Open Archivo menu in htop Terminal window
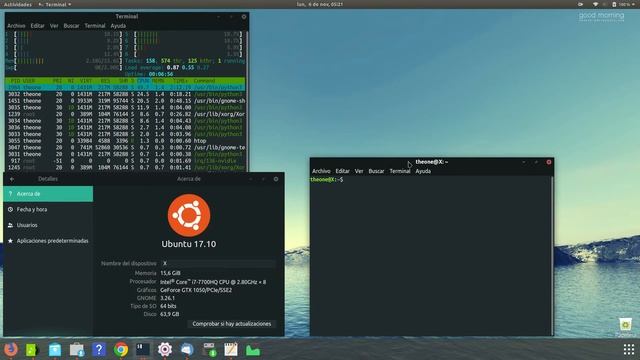 pos(16,25)
